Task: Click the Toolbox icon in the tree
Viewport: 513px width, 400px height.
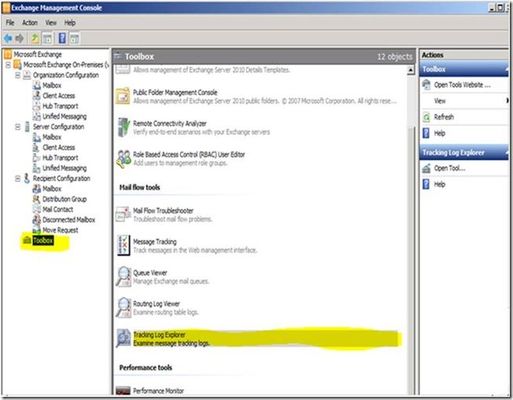Action: click(x=27, y=240)
